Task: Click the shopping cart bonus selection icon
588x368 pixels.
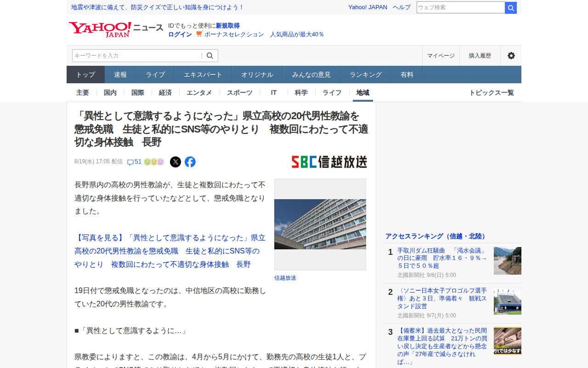Action: [x=199, y=34]
